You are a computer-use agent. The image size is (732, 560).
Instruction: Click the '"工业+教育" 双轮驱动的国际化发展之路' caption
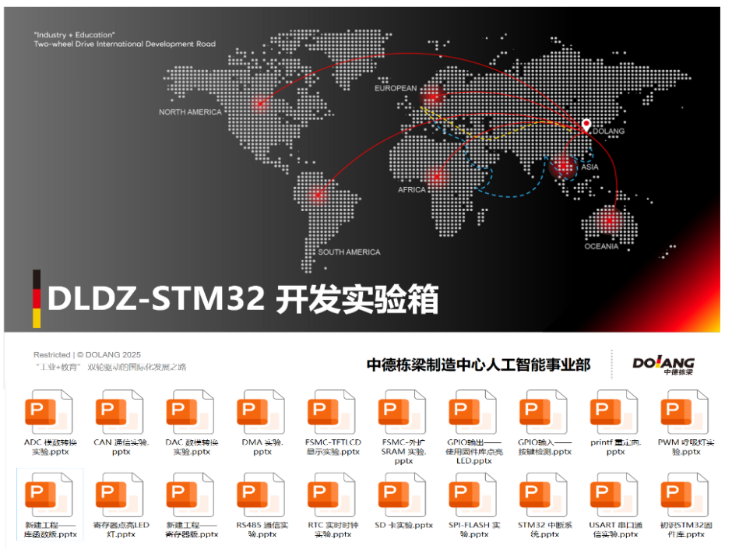[x=111, y=367]
